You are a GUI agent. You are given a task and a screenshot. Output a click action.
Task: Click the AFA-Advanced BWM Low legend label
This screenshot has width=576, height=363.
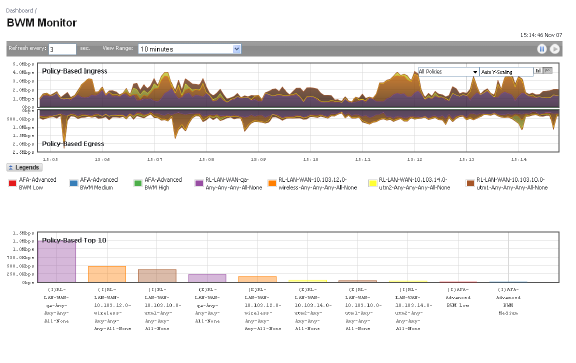click(x=37, y=183)
